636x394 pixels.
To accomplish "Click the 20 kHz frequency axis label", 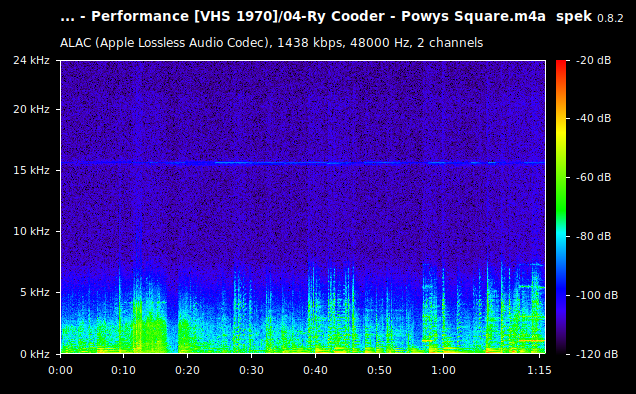I will (31, 110).
